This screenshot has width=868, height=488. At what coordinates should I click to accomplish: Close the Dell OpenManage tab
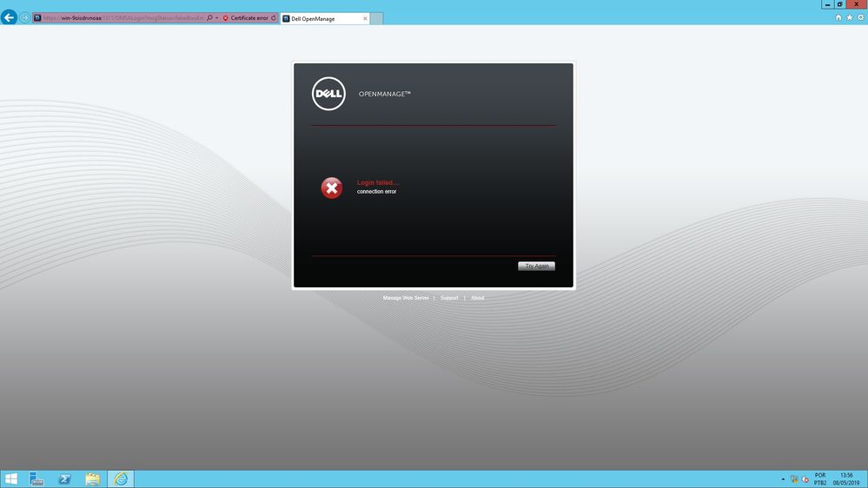[365, 18]
